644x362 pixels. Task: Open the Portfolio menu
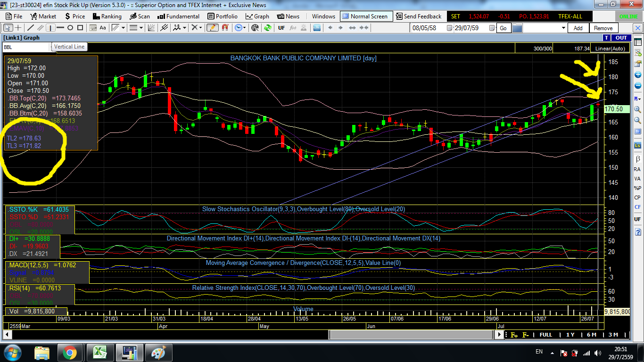(223, 16)
